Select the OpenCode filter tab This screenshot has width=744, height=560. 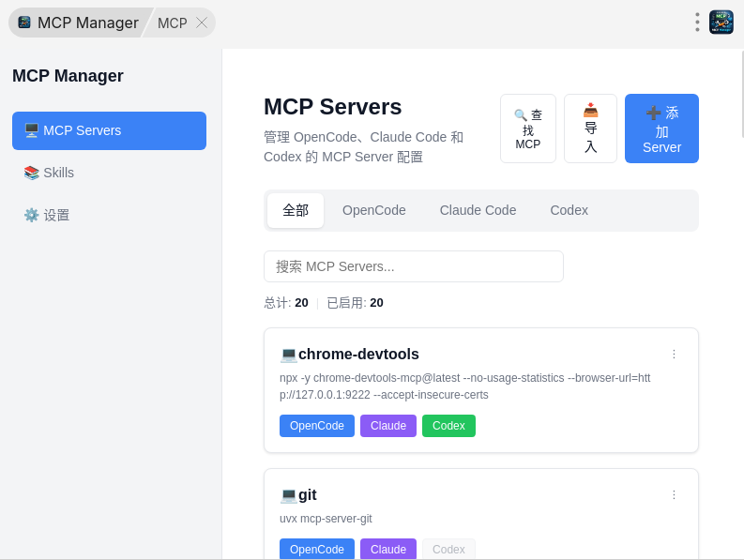374,210
